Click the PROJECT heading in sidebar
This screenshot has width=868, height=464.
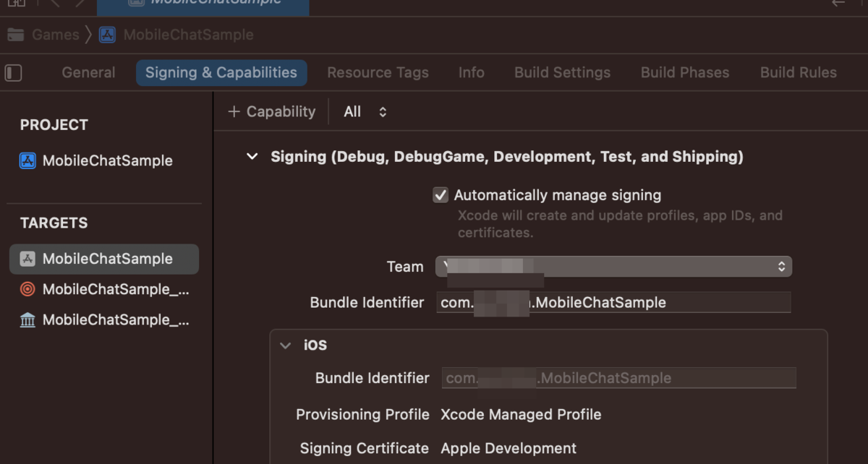(x=54, y=125)
